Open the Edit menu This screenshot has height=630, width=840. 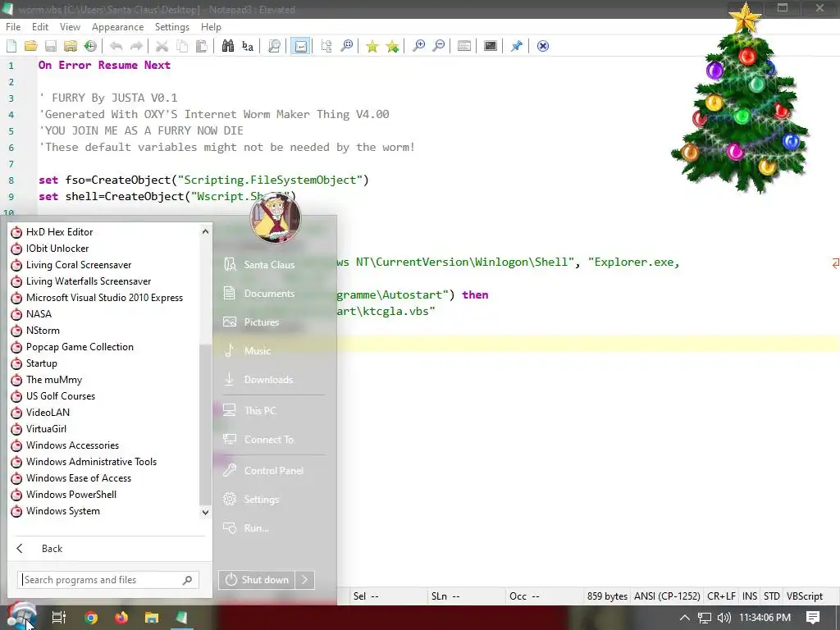40,27
